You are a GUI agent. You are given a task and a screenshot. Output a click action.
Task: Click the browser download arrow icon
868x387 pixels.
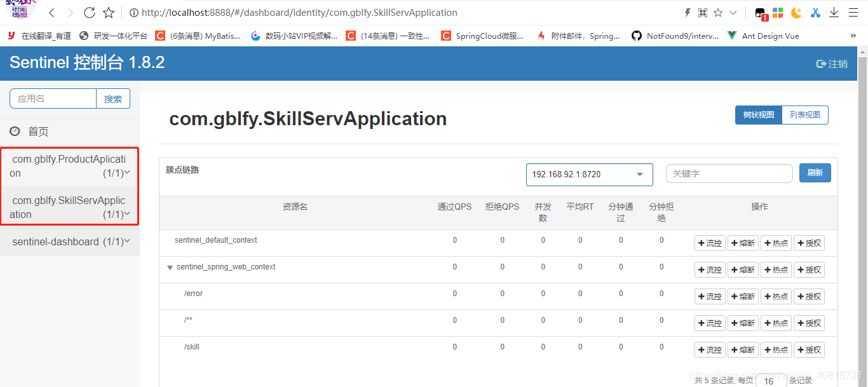(x=834, y=13)
